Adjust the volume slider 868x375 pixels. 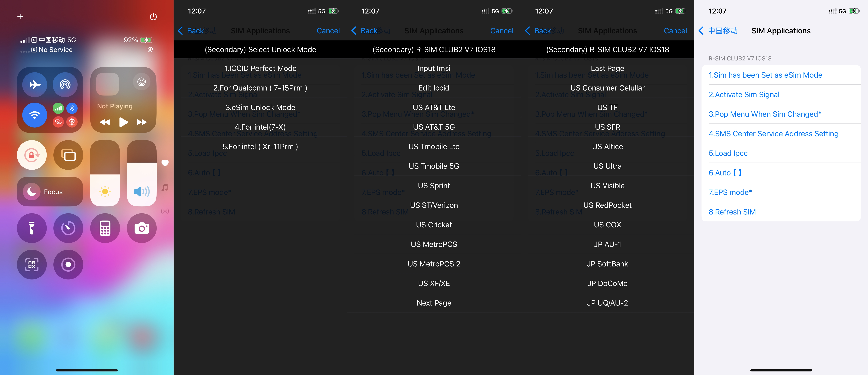click(x=142, y=173)
